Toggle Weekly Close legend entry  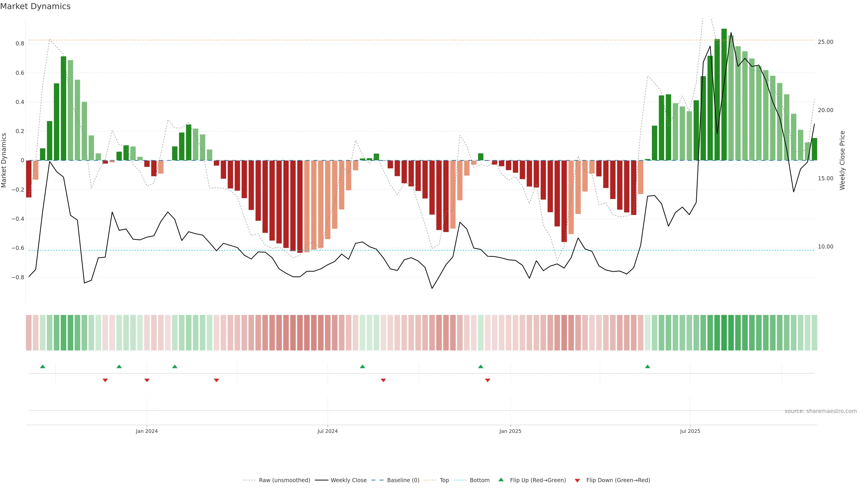click(348, 480)
